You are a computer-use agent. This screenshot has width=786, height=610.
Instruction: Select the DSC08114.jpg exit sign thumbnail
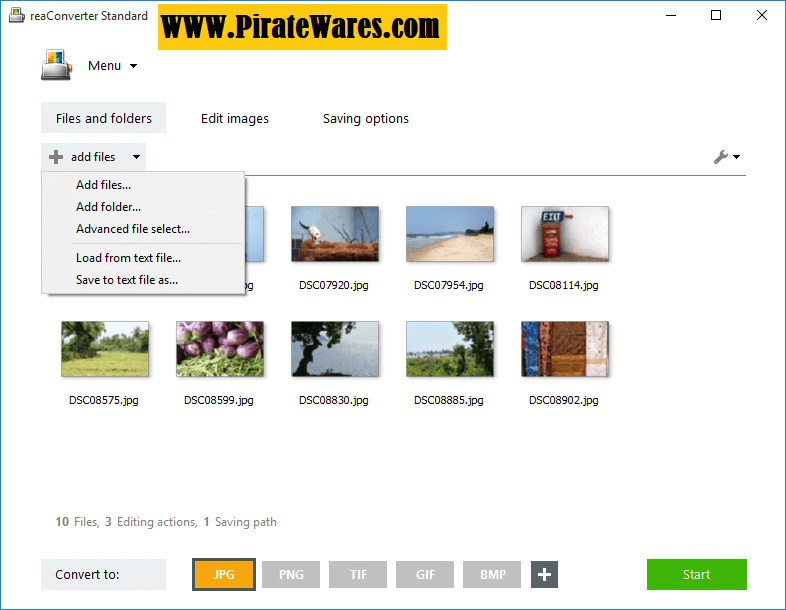tap(565, 234)
